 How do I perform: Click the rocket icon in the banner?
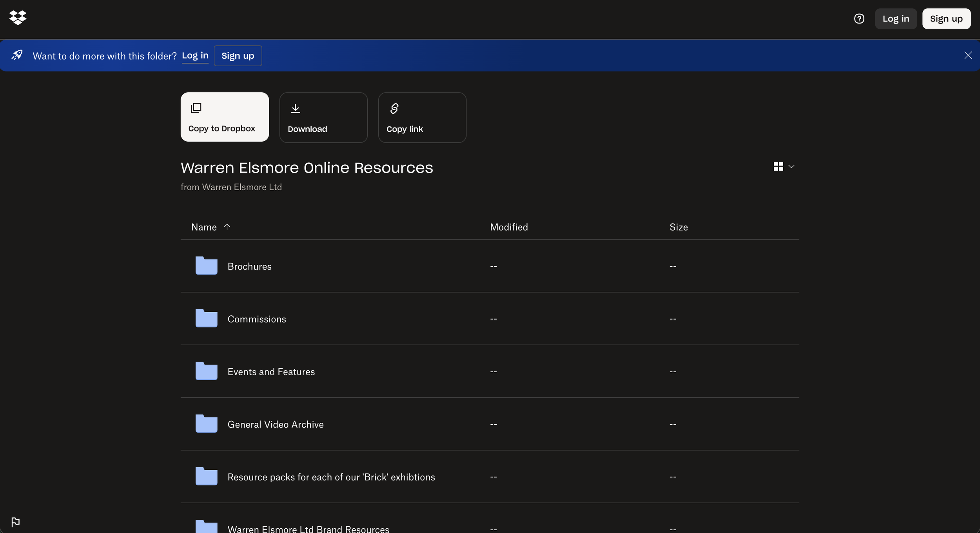(x=17, y=55)
